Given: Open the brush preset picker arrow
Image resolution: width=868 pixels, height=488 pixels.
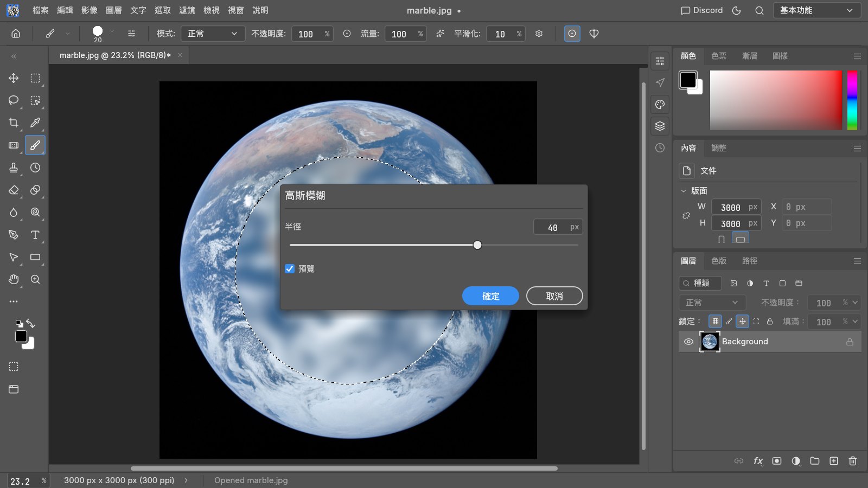Looking at the screenshot, I should pyautogui.click(x=112, y=31).
